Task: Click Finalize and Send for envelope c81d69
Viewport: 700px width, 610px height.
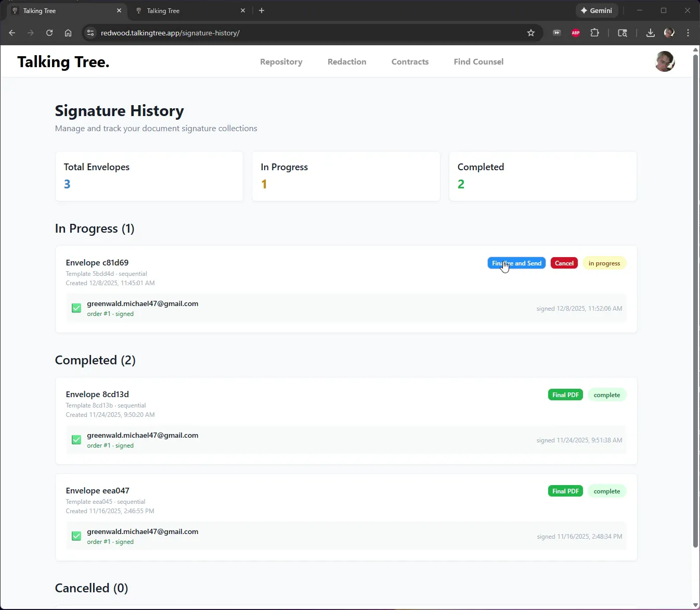Action: coord(516,263)
